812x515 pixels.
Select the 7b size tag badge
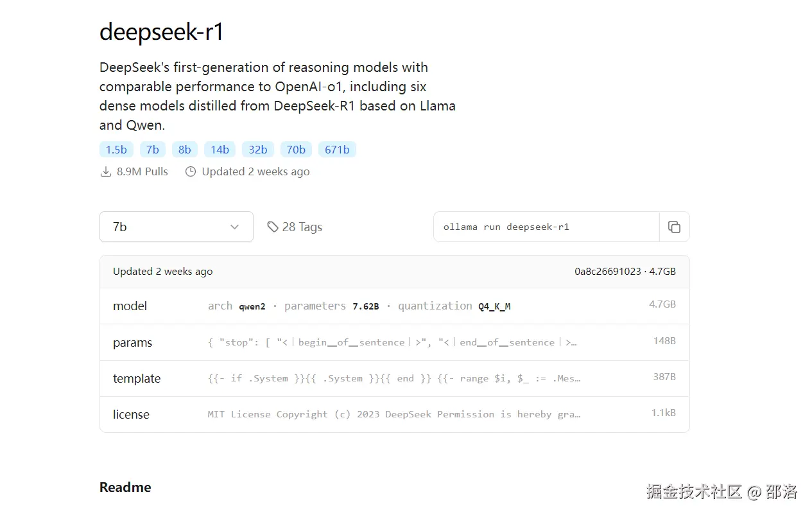(x=152, y=150)
